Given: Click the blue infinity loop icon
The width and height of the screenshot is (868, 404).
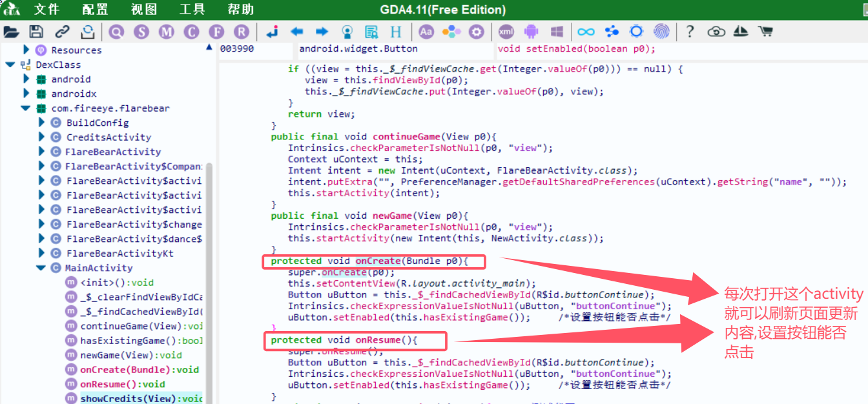Looking at the screenshot, I should [x=586, y=31].
